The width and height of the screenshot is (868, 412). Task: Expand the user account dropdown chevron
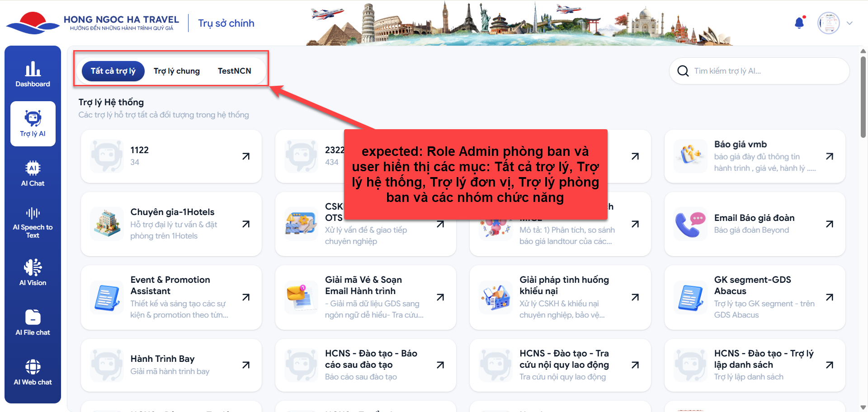tap(849, 23)
